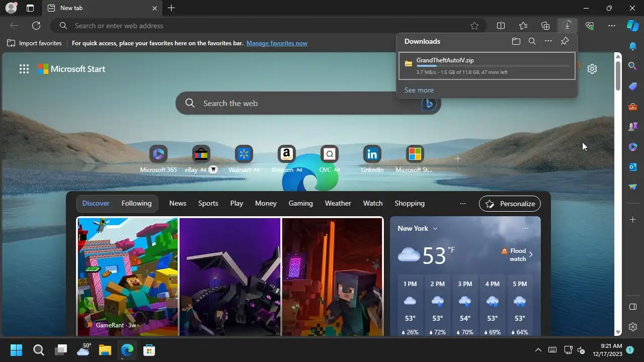This screenshot has height=362, width=644.
Task: Open the Windows Start button
Action: click(16, 350)
